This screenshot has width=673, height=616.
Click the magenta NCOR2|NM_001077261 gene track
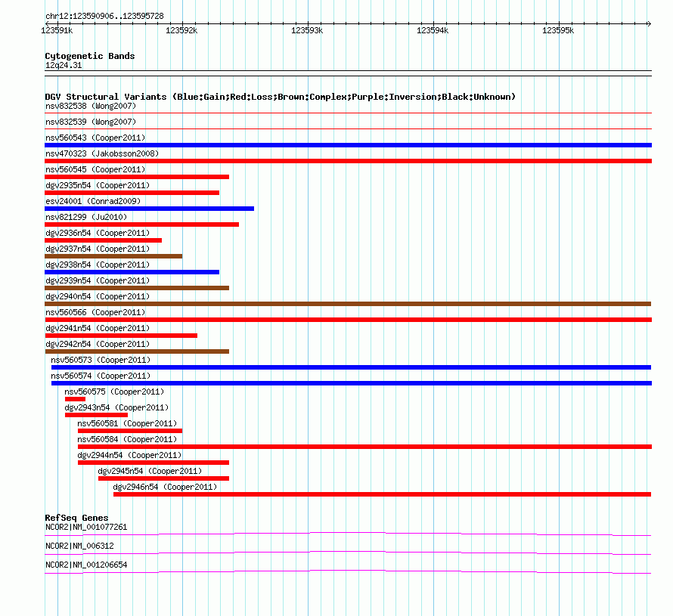[348, 534]
